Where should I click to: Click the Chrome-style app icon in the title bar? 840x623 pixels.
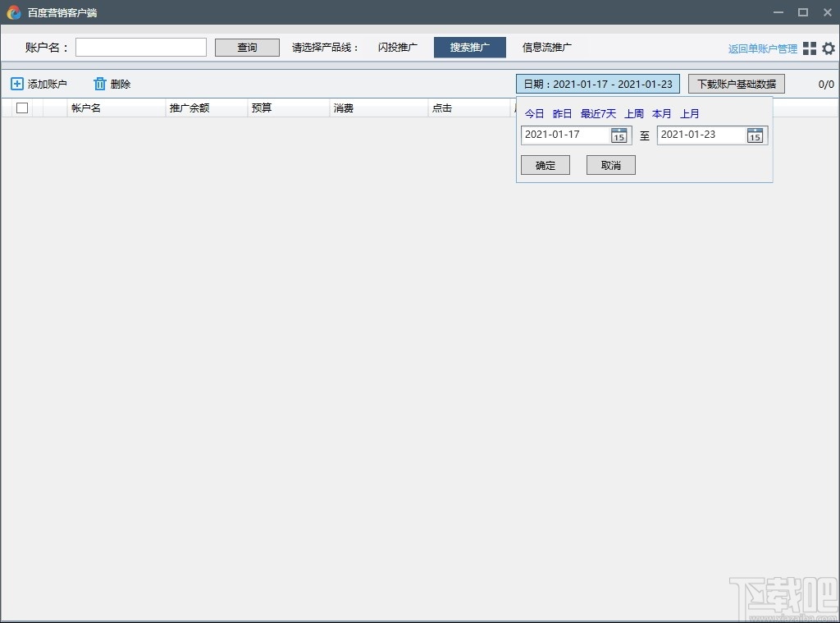[x=11, y=12]
